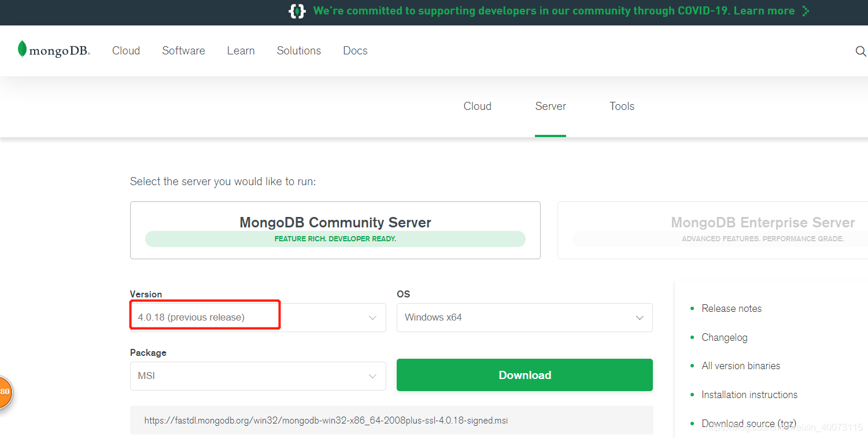Switch to the Server download tab
The width and height of the screenshot is (868, 438).
point(551,106)
